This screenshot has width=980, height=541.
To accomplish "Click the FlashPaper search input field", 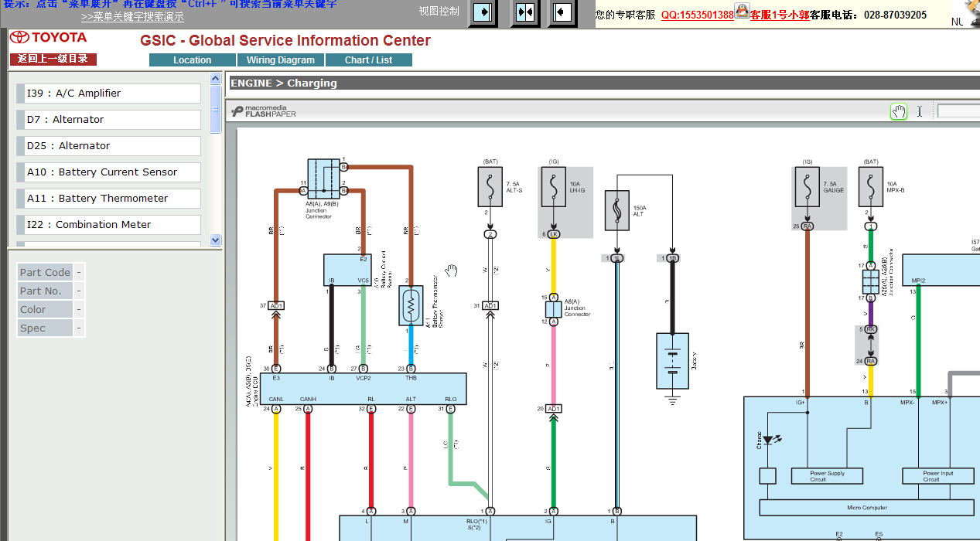I will coord(958,111).
